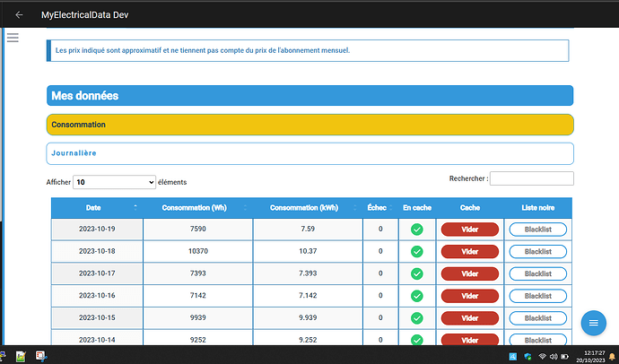619x364 pixels.
Task: Click Vider for 2023-10-15
Action: pos(470,318)
